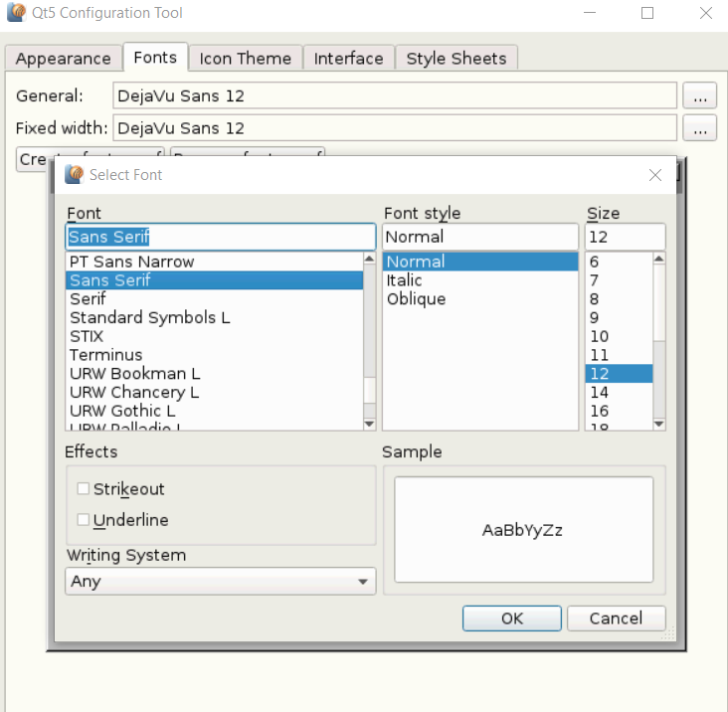Viewport: 728px width, 712px height.
Task: Enable the Strikeout effect
Action: 84,489
